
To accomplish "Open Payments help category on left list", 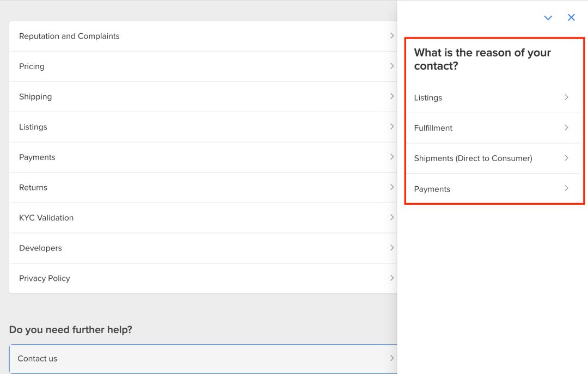I will pos(37,157).
